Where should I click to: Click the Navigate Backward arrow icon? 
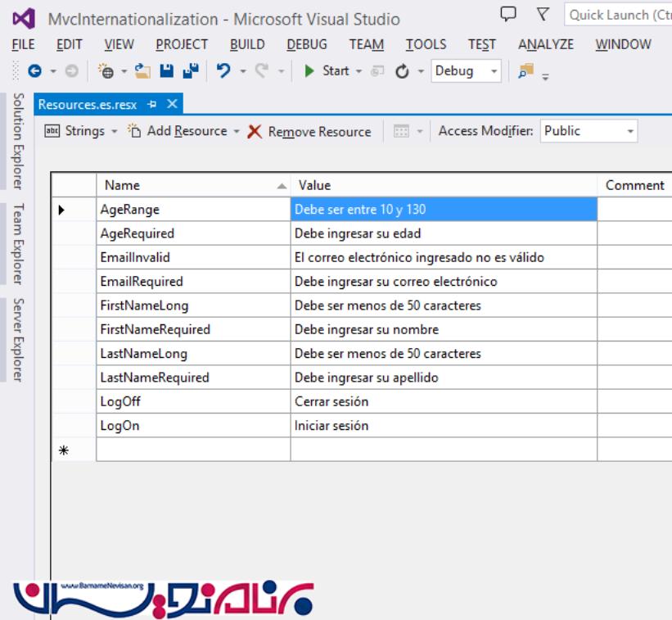point(34,71)
